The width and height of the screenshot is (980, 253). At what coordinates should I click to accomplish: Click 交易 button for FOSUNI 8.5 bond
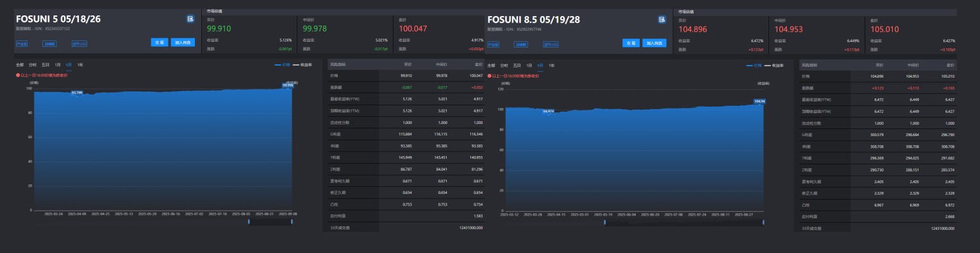tap(631, 43)
